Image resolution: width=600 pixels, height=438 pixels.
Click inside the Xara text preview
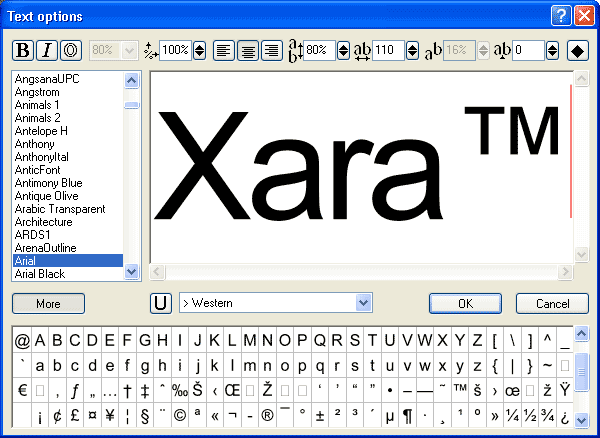(x=361, y=167)
